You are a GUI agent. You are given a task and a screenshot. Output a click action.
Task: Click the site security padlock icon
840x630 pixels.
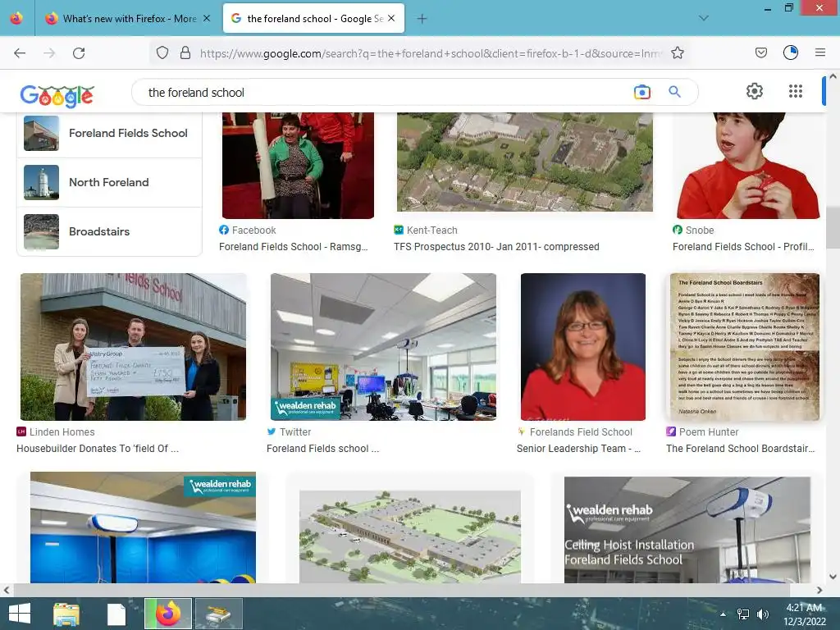pos(185,52)
